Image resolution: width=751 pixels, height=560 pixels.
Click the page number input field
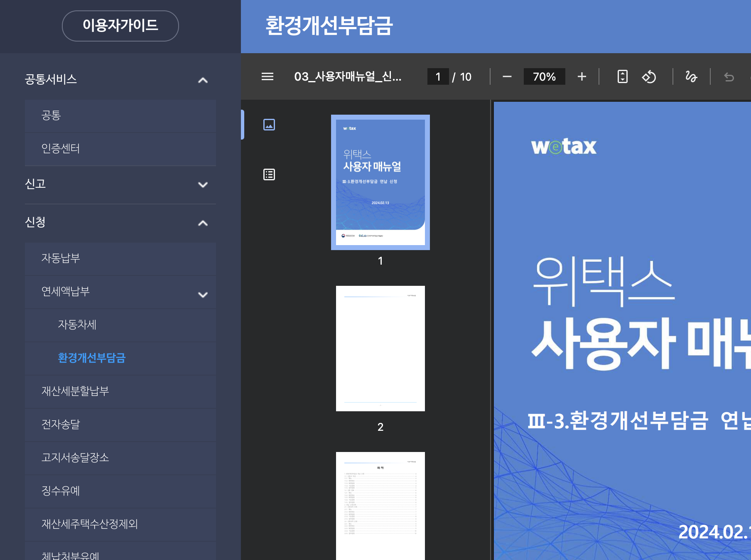point(438,76)
